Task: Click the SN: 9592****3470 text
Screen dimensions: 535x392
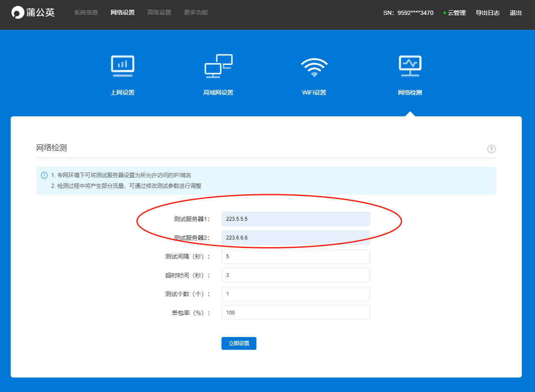Action: tap(408, 13)
